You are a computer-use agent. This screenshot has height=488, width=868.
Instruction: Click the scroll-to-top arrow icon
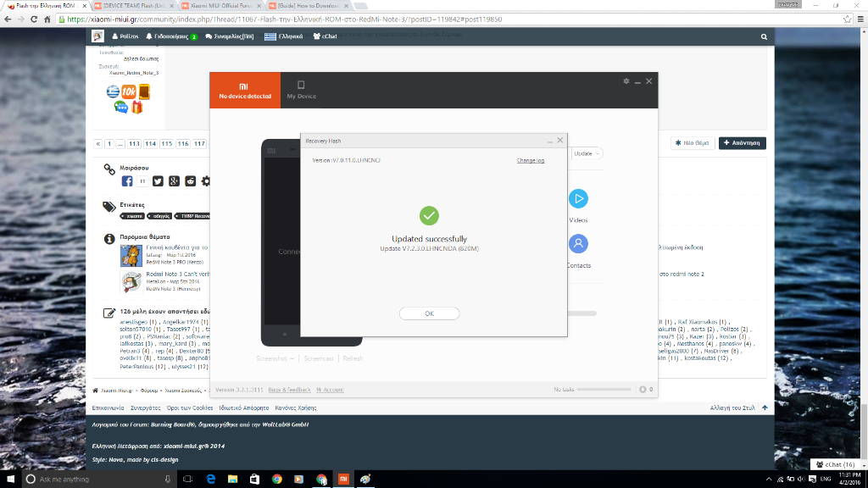click(765, 408)
